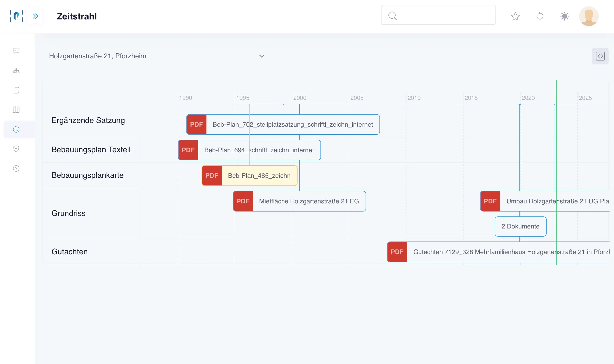The image size is (614, 364).
Task: Click the Gutachten row label
Action: 70,252
